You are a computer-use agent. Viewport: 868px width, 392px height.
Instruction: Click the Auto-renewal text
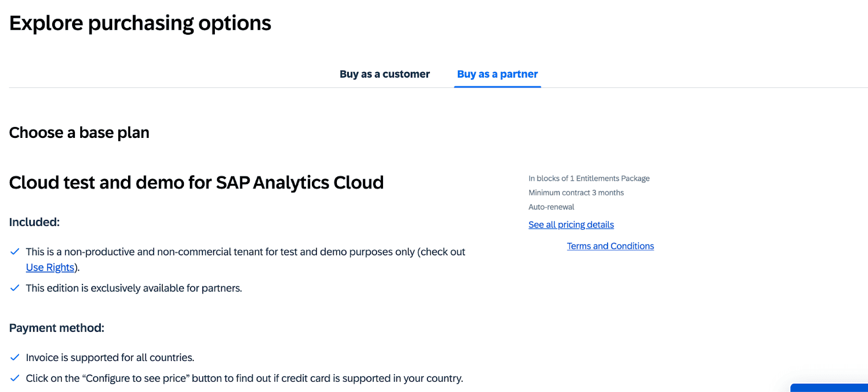(551, 207)
